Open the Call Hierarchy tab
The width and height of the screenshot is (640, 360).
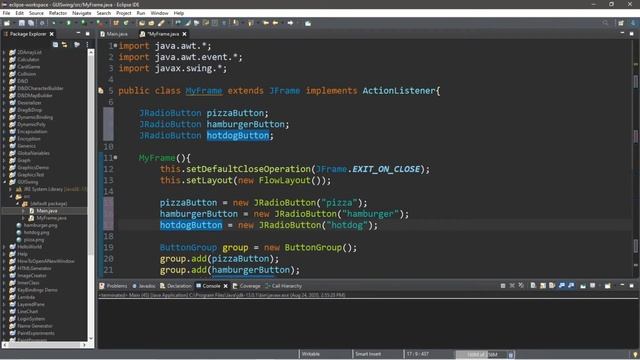point(284,286)
